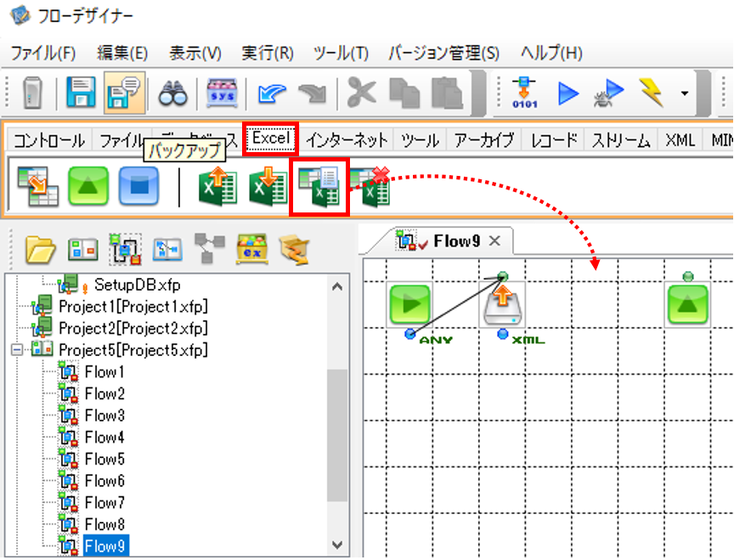Click the green start component on canvas

(410, 304)
